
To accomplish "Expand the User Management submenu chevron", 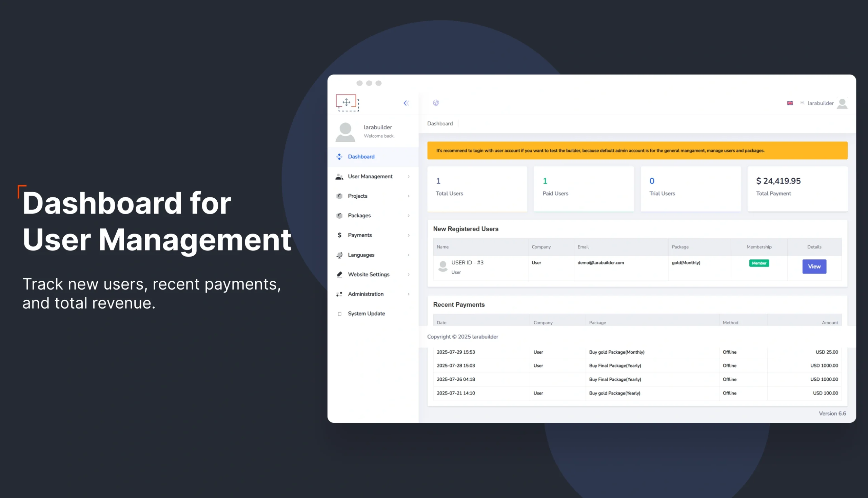I will pyautogui.click(x=408, y=177).
